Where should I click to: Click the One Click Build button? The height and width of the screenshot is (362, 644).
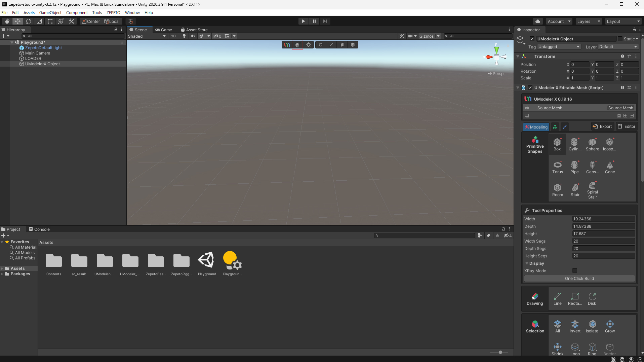tap(579, 278)
